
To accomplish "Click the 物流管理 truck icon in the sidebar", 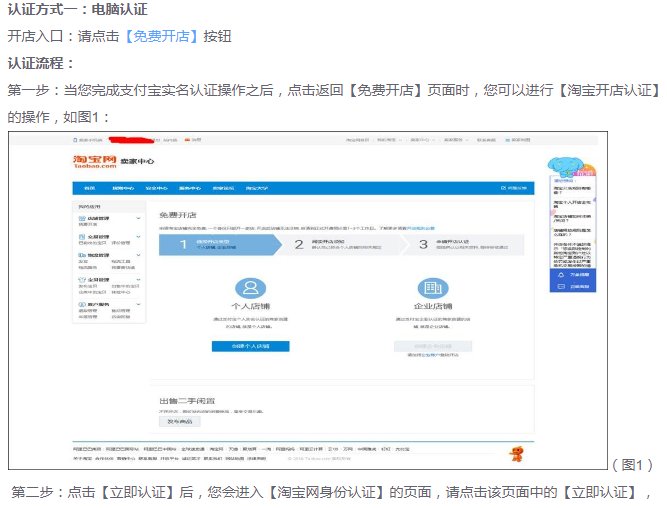I will click(82, 255).
